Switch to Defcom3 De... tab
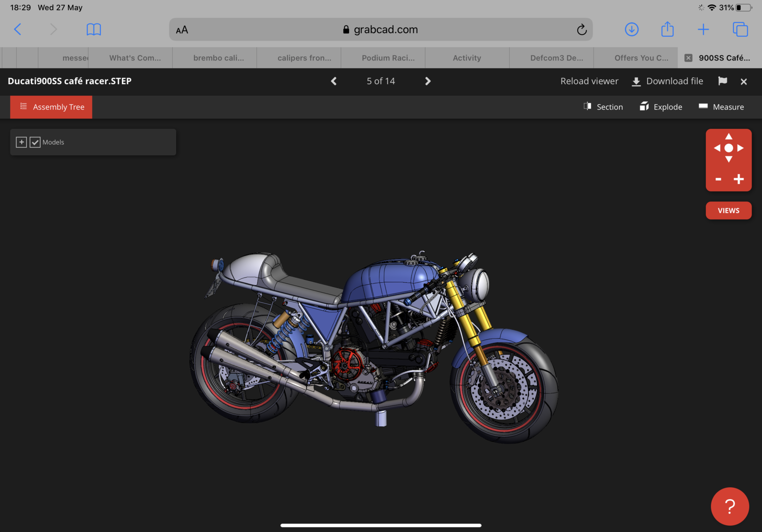 pyautogui.click(x=551, y=58)
